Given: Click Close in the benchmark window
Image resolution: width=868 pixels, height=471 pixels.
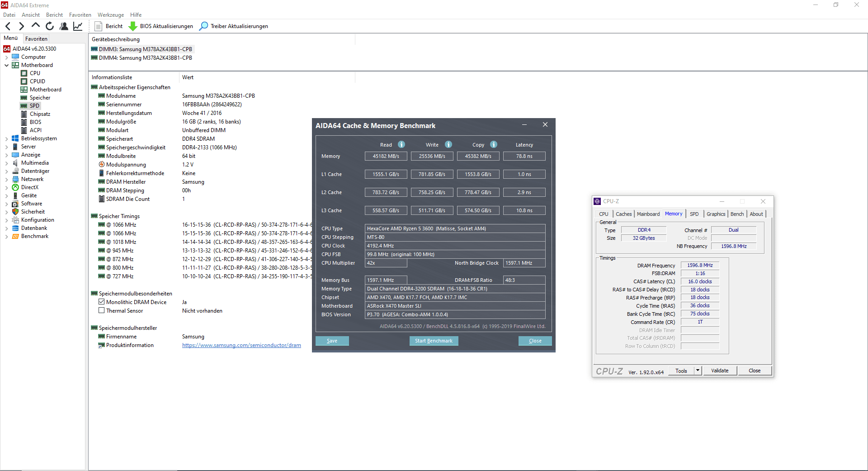Looking at the screenshot, I should pos(535,341).
